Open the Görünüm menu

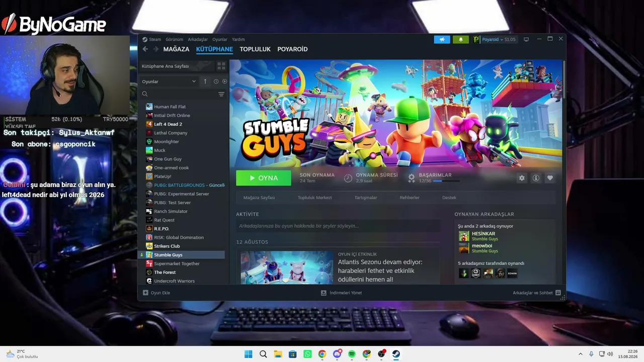click(175, 39)
